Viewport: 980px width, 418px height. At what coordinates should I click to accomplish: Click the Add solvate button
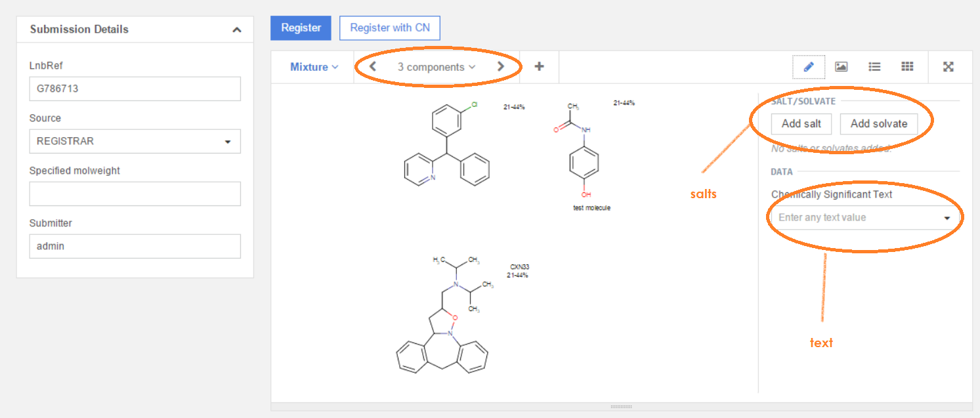[878, 123]
